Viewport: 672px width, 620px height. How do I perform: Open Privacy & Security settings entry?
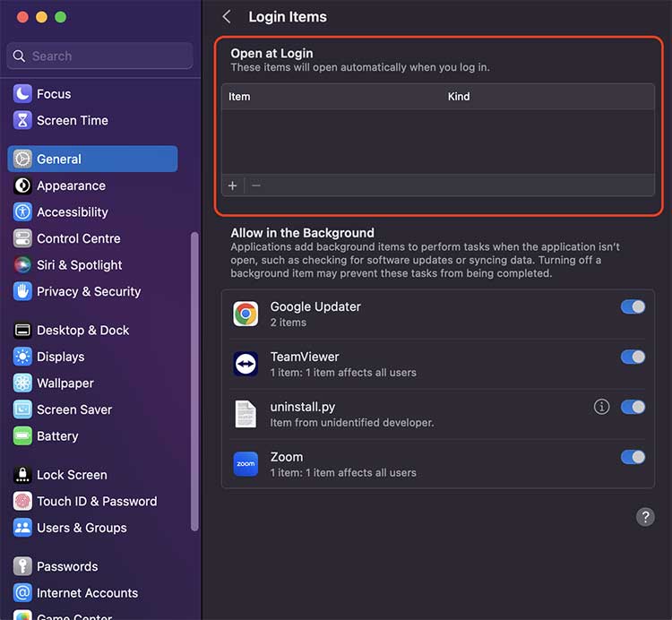point(92,291)
